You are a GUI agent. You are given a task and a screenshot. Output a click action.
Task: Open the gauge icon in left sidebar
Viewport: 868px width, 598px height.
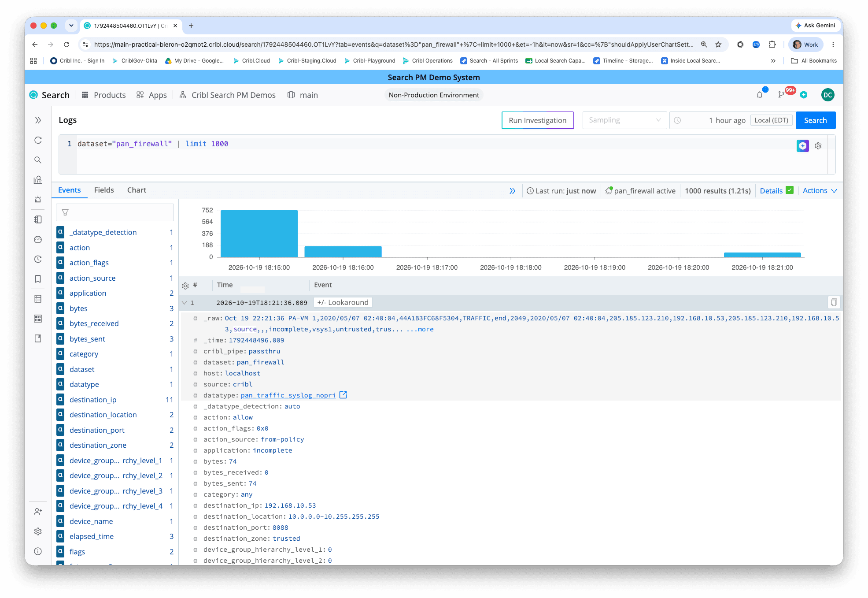coord(38,239)
